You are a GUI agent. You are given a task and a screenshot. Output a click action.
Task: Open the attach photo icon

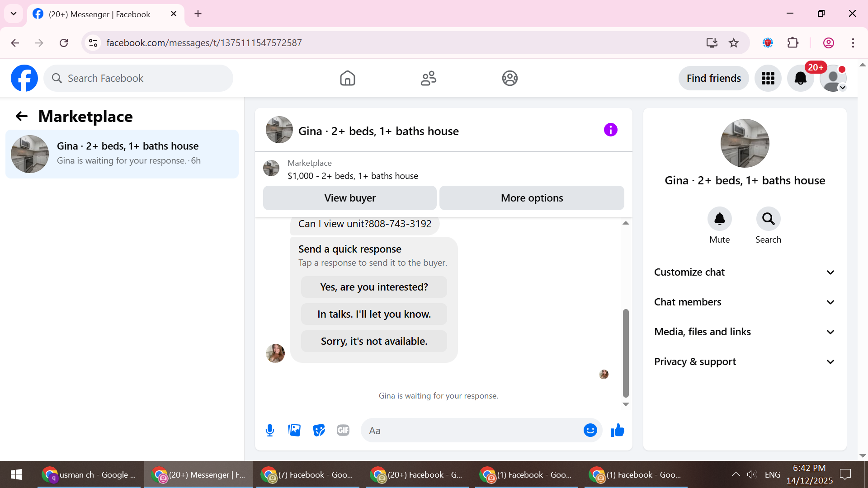click(x=294, y=430)
